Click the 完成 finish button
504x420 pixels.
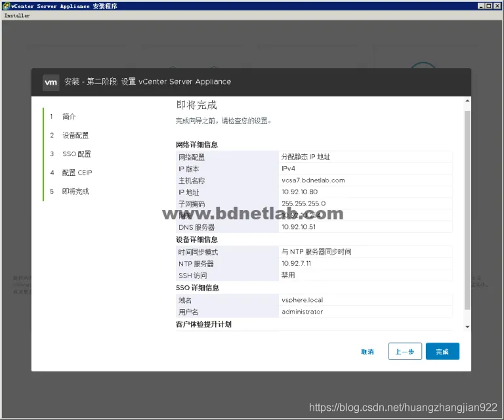[442, 351]
